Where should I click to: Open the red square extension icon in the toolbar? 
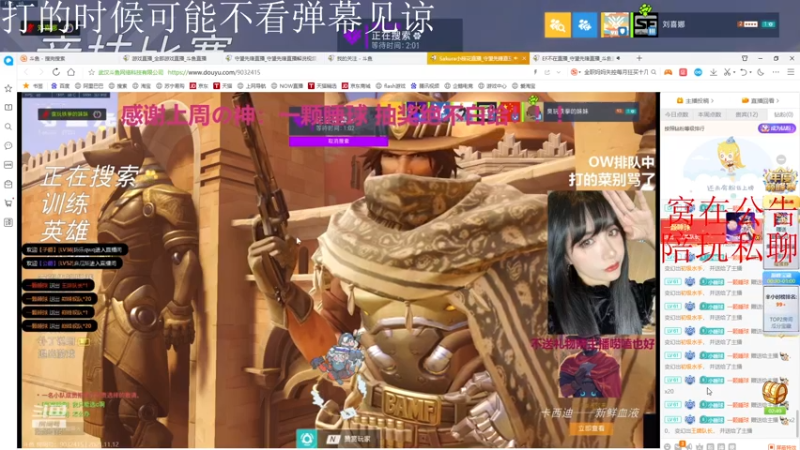pyautogui.click(x=683, y=72)
